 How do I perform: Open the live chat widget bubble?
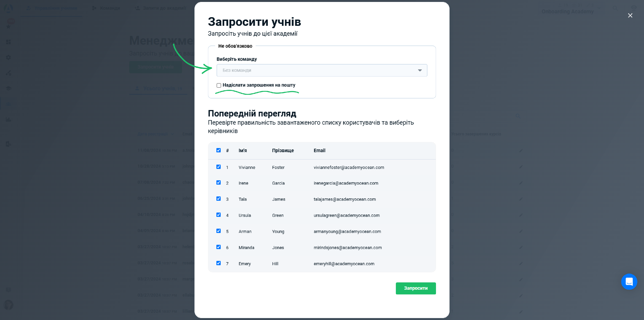click(x=629, y=282)
